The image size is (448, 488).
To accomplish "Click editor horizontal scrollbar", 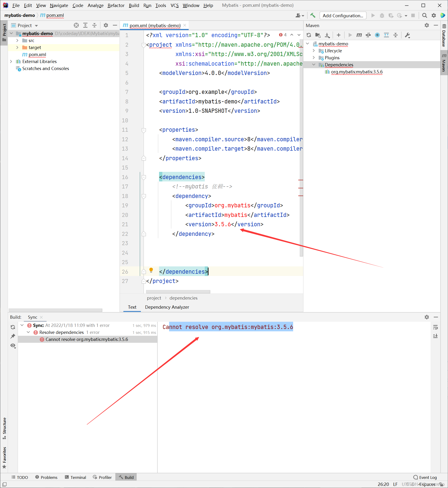I will click(x=178, y=291).
